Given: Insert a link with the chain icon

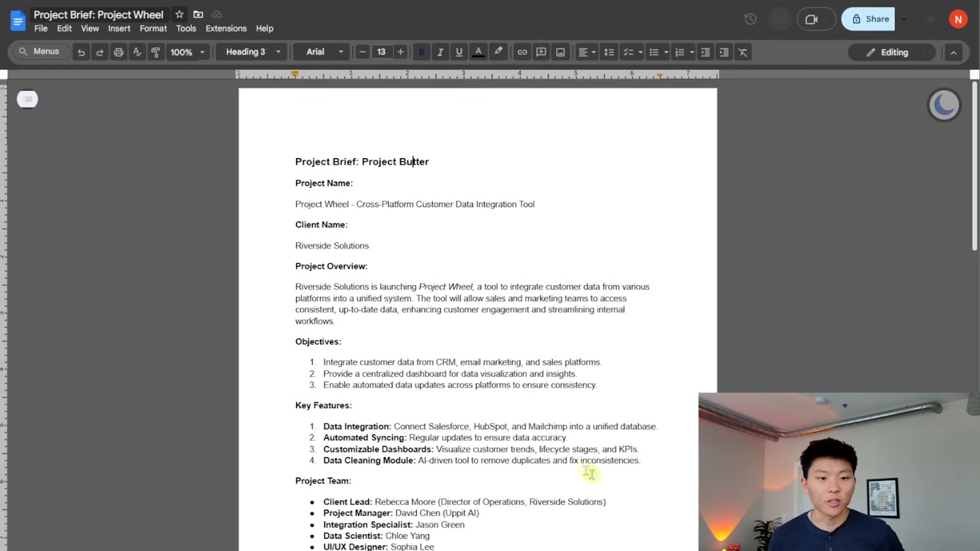Looking at the screenshot, I should pyautogui.click(x=522, y=52).
